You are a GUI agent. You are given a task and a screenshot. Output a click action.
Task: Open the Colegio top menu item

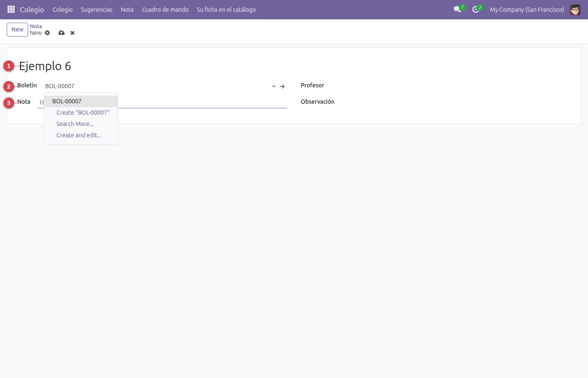point(63,9)
